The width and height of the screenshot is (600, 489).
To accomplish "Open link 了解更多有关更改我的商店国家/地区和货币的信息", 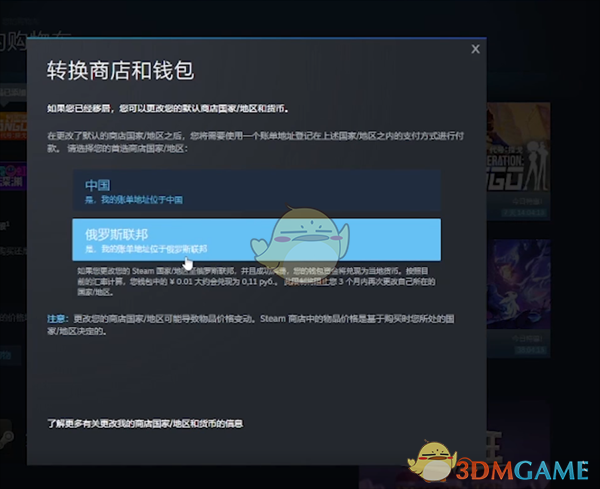I will coord(145,424).
